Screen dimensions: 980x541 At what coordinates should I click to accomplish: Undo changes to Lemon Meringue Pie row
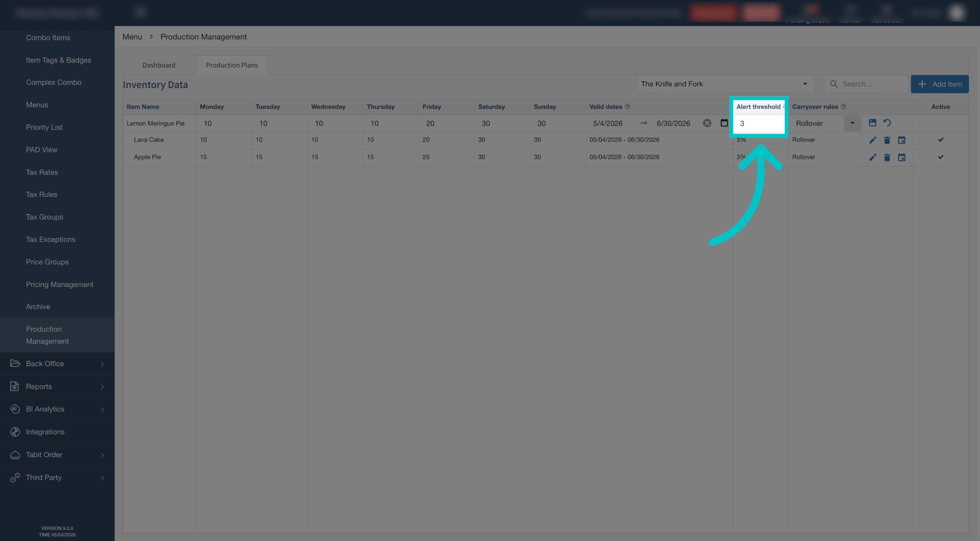[x=887, y=123]
